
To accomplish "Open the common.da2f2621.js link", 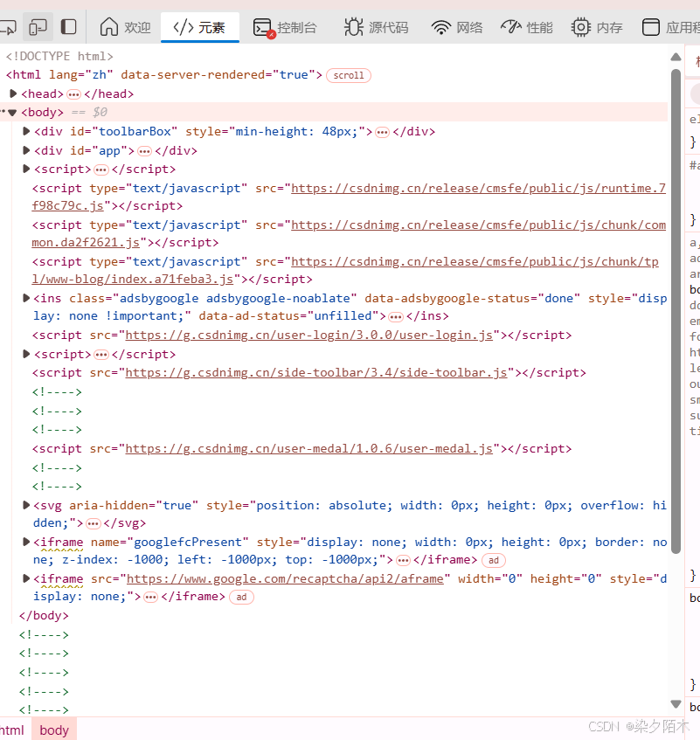I will (349, 233).
